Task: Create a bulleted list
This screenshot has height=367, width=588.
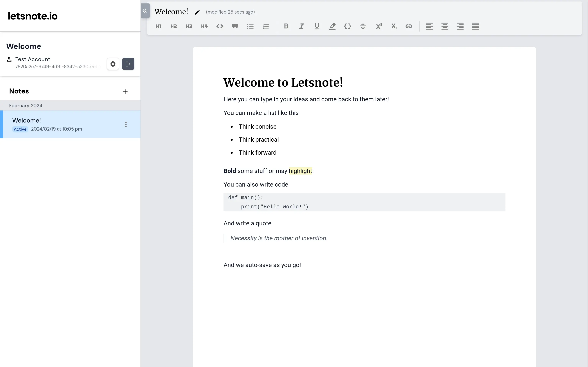Action: [250, 26]
